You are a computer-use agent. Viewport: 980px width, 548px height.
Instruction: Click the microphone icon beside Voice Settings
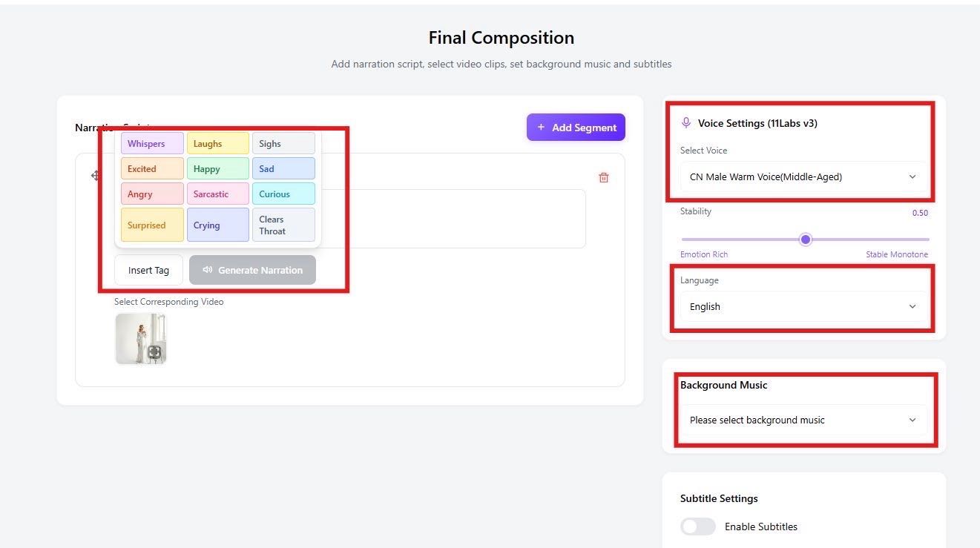point(686,123)
